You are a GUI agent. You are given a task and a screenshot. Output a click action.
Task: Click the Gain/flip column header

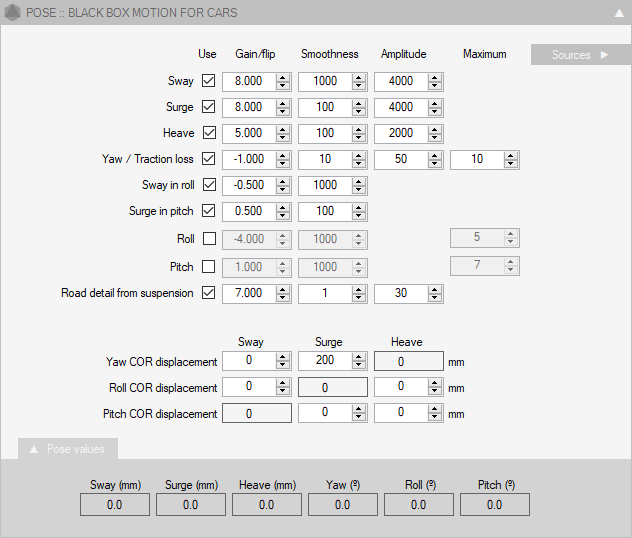(255, 54)
